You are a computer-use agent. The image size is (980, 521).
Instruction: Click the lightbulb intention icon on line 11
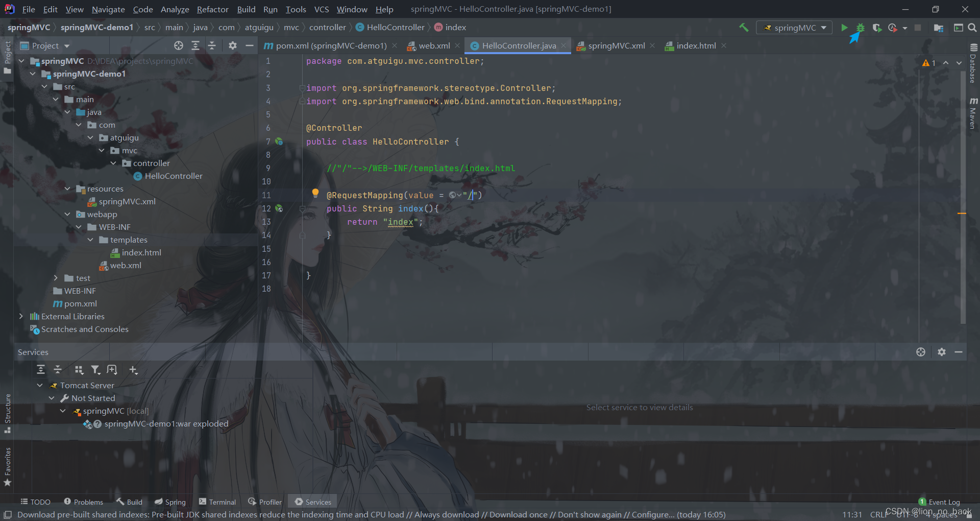(x=315, y=194)
